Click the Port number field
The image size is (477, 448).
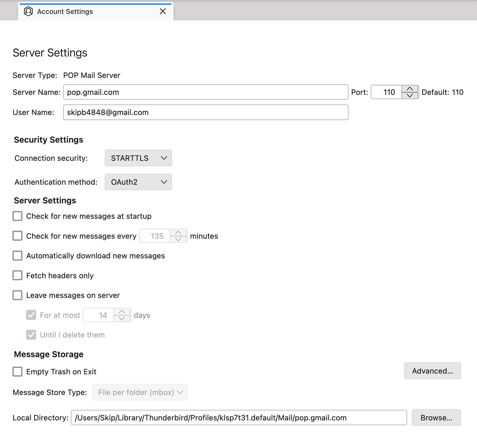386,92
